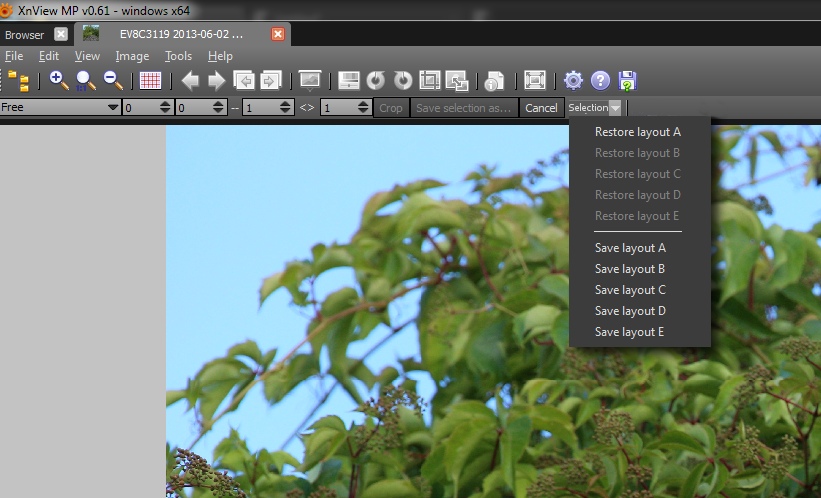Open help with the question mark icon
The height and width of the screenshot is (498, 821).
click(x=600, y=81)
